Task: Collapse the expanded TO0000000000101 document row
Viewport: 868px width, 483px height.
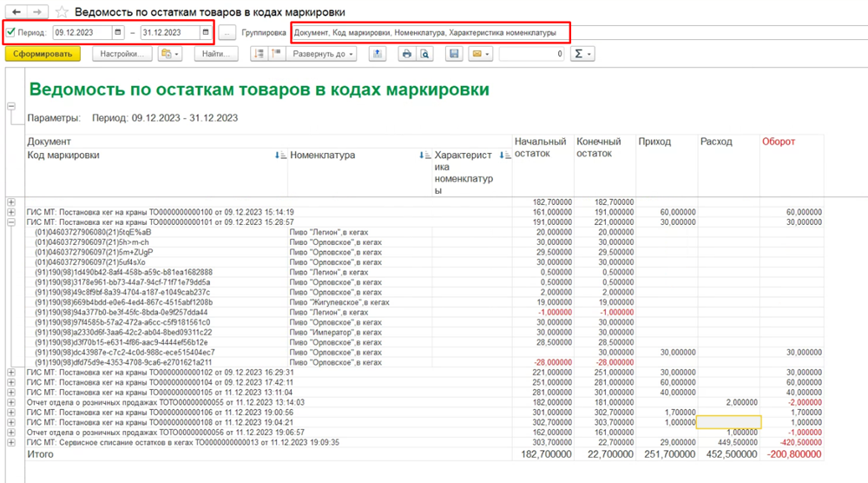Action: coord(10,222)
